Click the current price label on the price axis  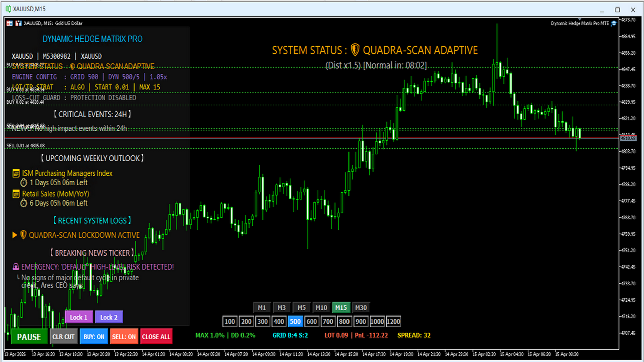click(x=628, y=138)
